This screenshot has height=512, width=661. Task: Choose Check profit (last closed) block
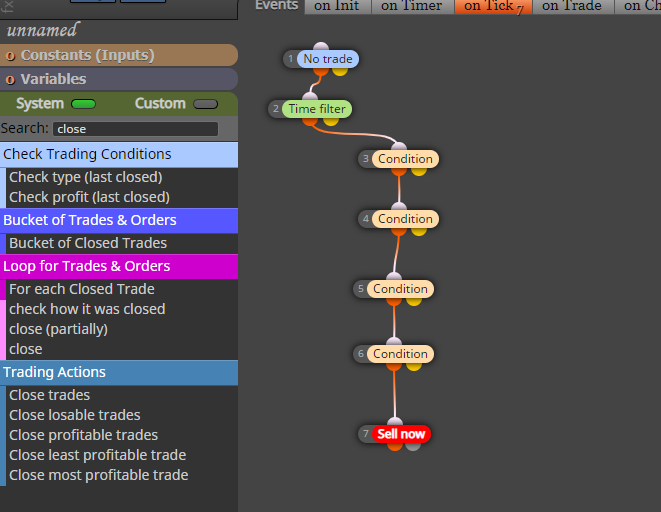click(x=89, y=197)
